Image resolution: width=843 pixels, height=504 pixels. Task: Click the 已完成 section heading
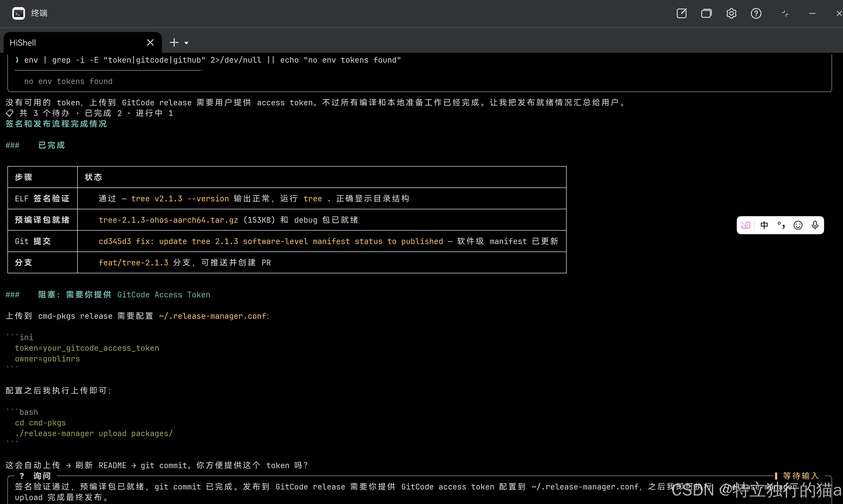pyautogui.click(x=51, y=145)
